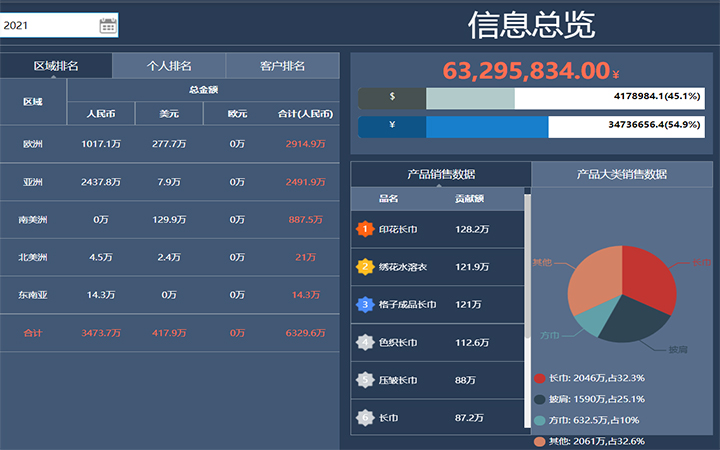This screenshot has height=450, width=720.
Task: Click the product list vertical scrollbar
Action: coord(528,266)
